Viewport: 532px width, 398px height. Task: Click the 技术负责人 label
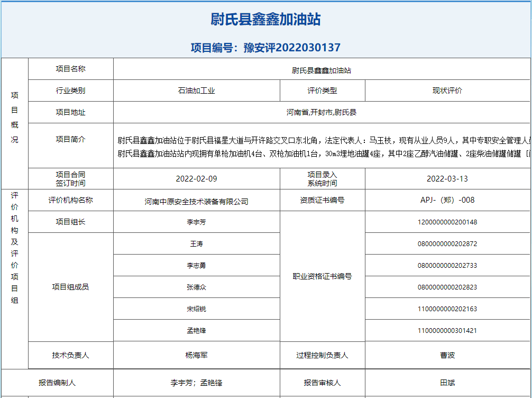[x=70, y=356]
